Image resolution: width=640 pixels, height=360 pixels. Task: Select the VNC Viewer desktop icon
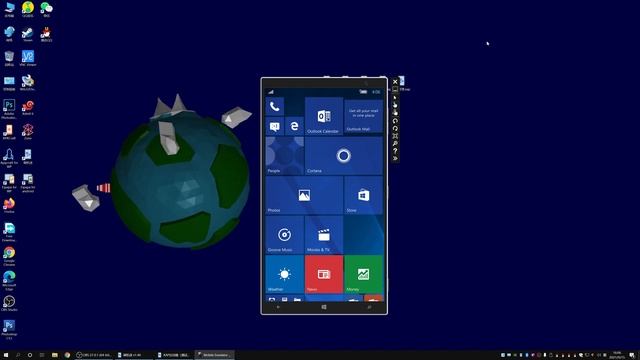[28, 58]
